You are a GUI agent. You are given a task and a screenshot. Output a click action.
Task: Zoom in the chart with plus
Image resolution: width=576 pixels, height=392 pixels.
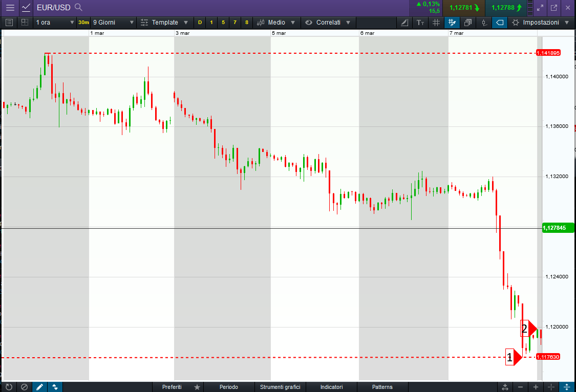click(536, 387)
